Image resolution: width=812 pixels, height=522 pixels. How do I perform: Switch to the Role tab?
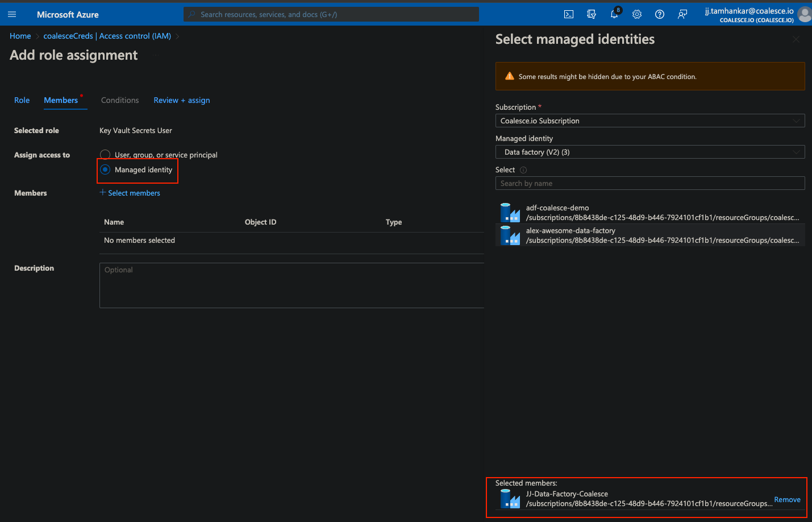pos(22,100)
